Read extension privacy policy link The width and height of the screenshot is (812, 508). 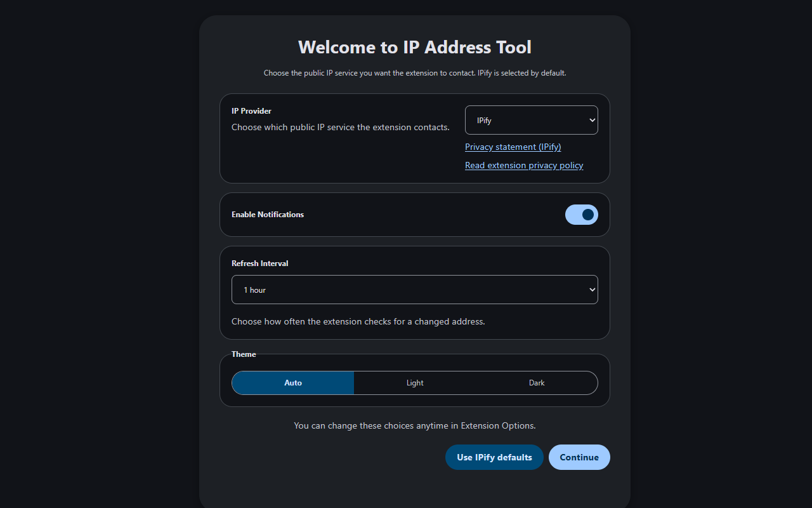pos(524,165)
